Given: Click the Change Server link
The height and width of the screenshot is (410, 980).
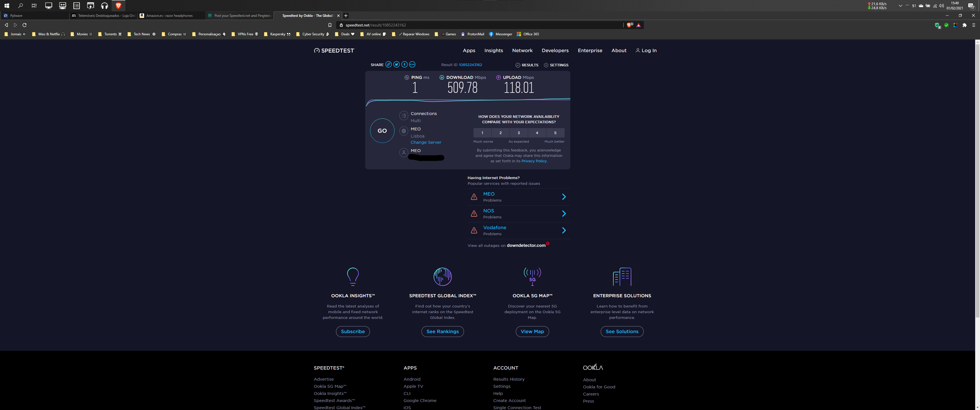Looking at the screenshot, I should [426, 142].
